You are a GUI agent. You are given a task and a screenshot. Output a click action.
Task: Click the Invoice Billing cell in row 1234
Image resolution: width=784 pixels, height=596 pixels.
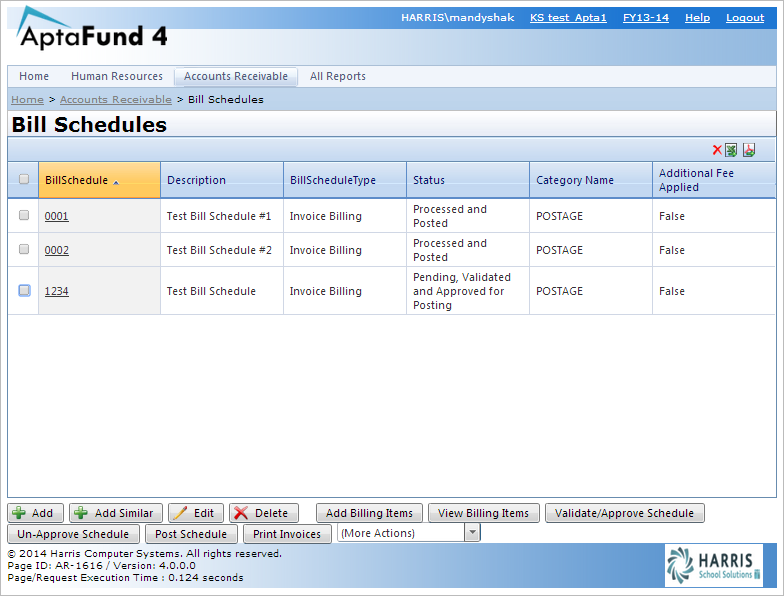click(344, 291)
